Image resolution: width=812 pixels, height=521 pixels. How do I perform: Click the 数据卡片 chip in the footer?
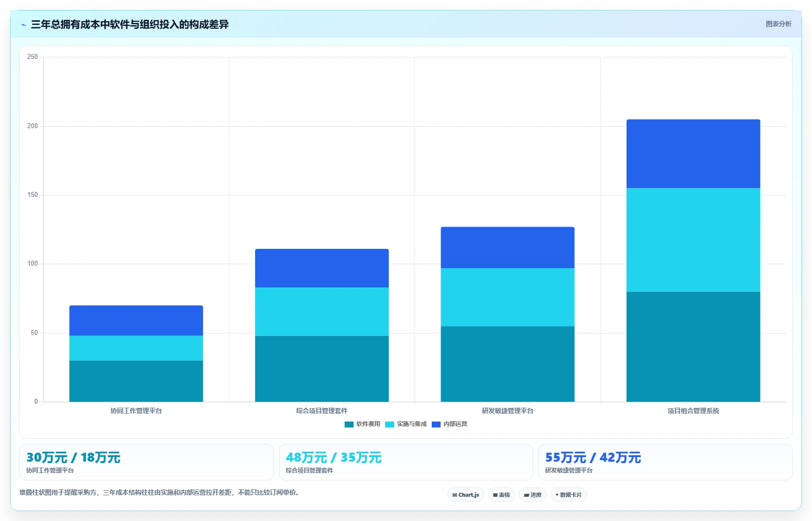pyautogui.click(x=569, y=495)
